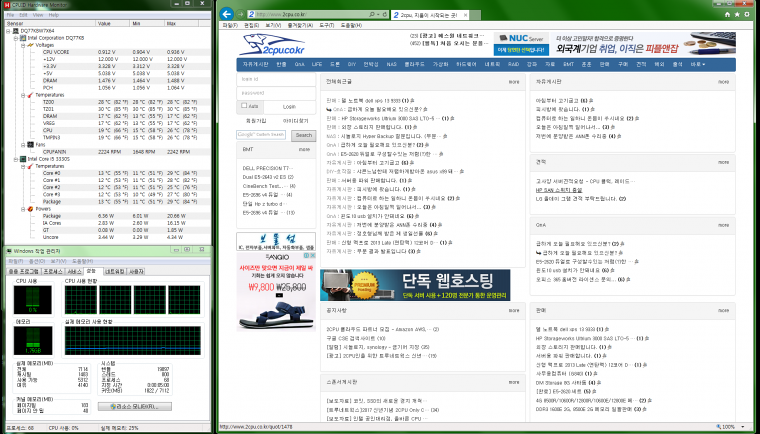The width and height of the screenshot is (760, 434).
Task: Click the login id input field
Action: click(x=276, y=79)
